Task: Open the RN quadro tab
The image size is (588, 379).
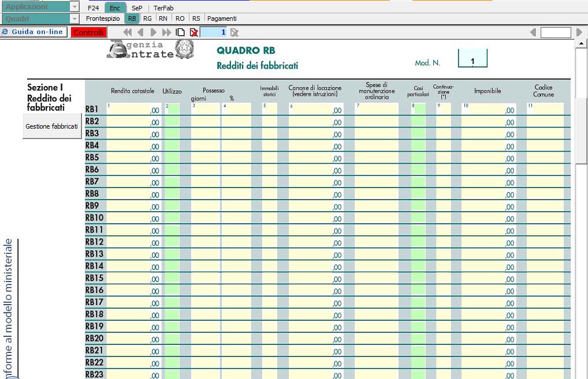Action: [x=163, y=18]
